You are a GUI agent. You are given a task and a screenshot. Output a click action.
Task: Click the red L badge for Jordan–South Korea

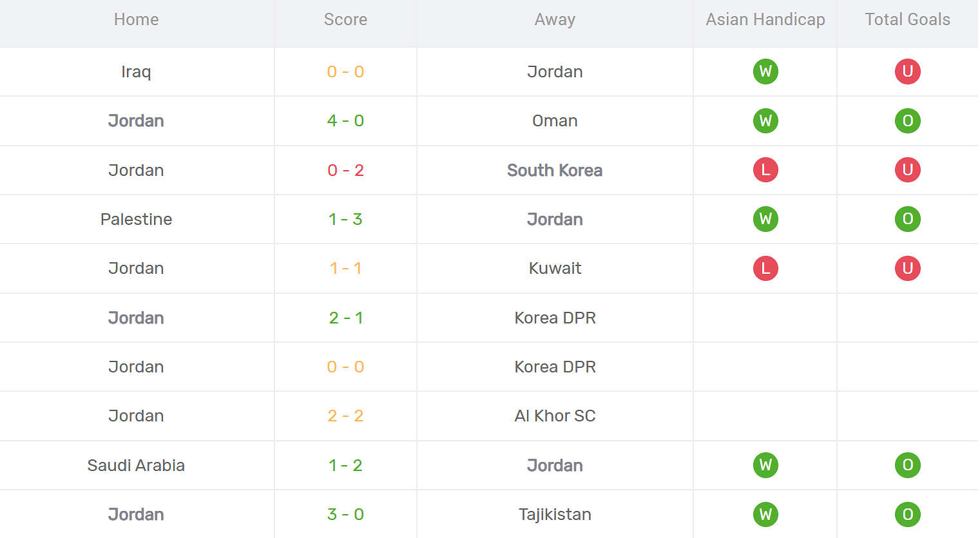(x=765, y=170)
